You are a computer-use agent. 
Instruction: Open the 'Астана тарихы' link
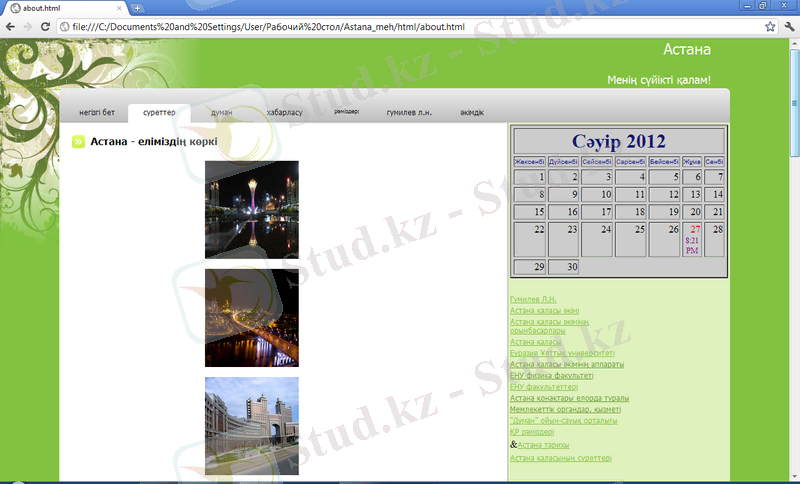[x=543, y=445]
